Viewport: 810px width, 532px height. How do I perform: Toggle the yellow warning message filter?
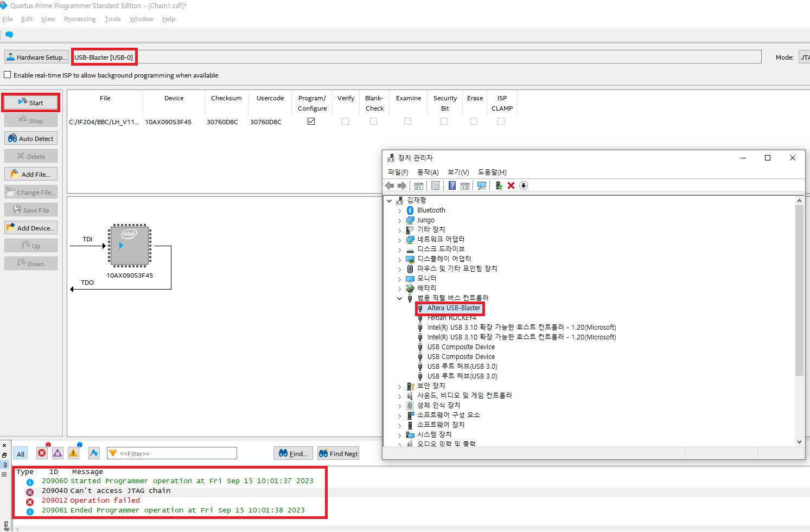tap(74, 453)
